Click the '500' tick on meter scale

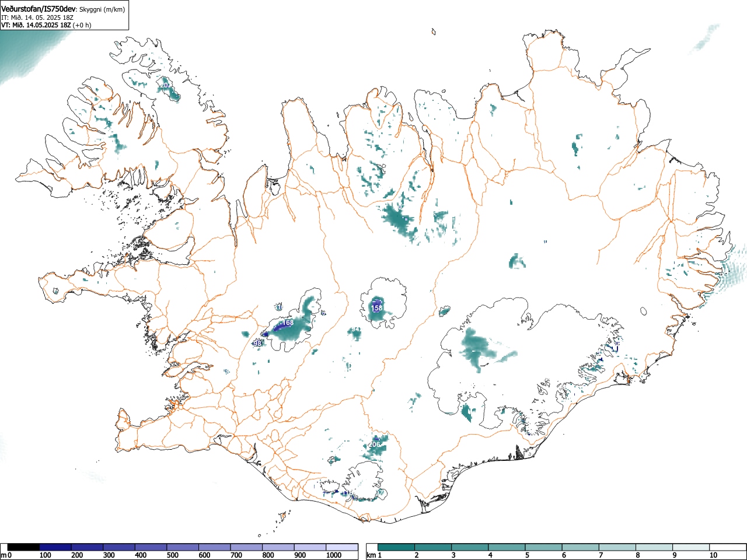point(172,555)
